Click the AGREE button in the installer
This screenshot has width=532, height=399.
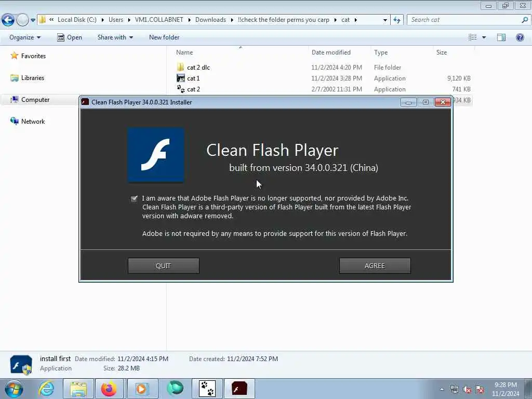pos(375,265)
